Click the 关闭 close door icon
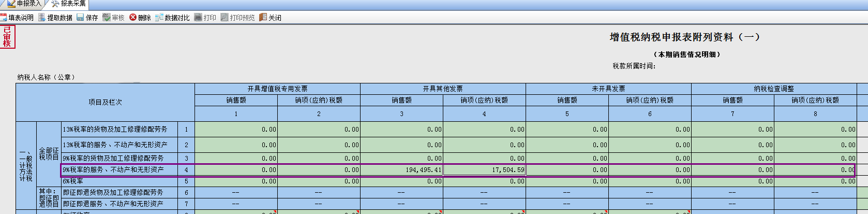This screenshot has height=214, width=868. pos(263,17)
